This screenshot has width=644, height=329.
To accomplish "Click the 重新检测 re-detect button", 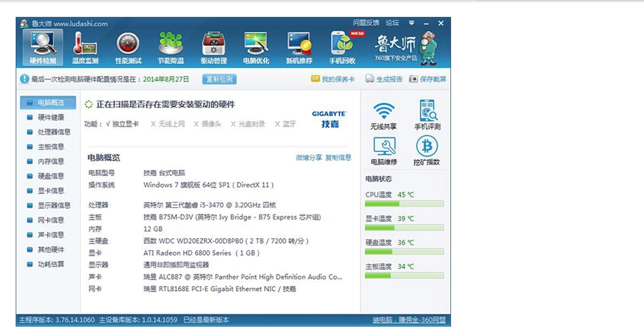I will tap(219, 79).
